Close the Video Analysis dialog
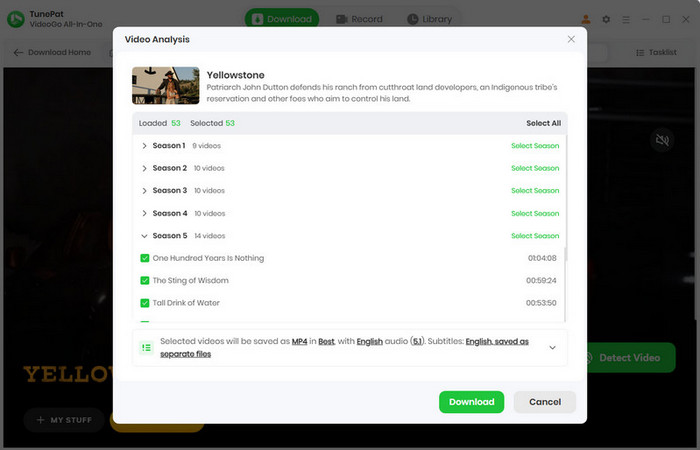The width and height of the screenshot is (700, 450). pyautogui.click(x=571, y=39)
